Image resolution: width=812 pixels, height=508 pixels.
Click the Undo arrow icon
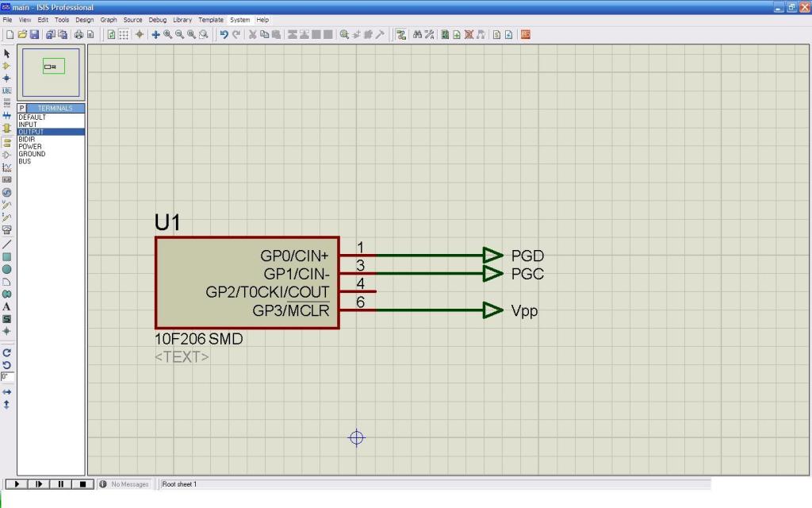[224, 35]
